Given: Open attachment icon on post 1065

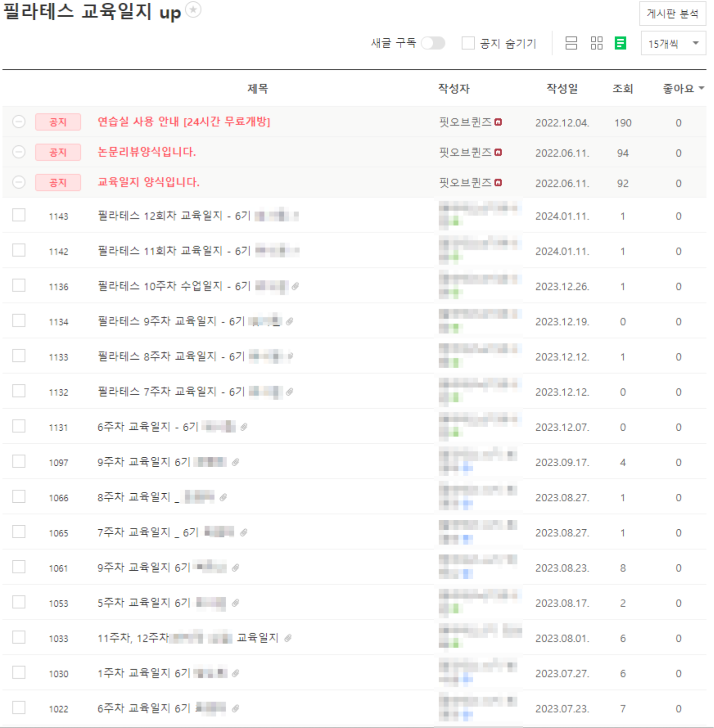Looking at the screenshot, I should 244,532.
